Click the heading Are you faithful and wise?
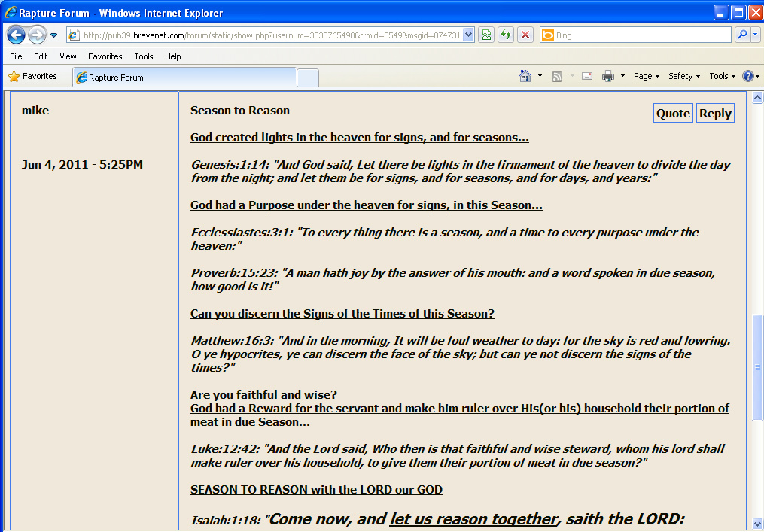The image size is (764, 532). point(263,395)
